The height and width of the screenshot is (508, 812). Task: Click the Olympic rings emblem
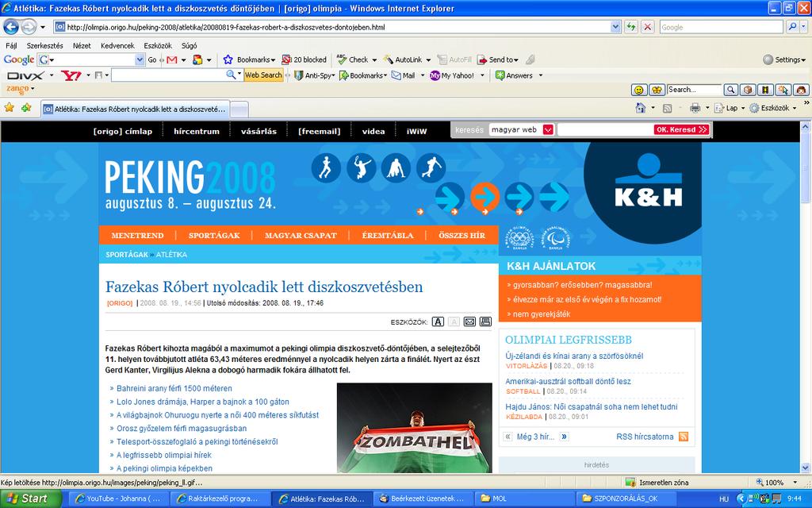point(519,238)
